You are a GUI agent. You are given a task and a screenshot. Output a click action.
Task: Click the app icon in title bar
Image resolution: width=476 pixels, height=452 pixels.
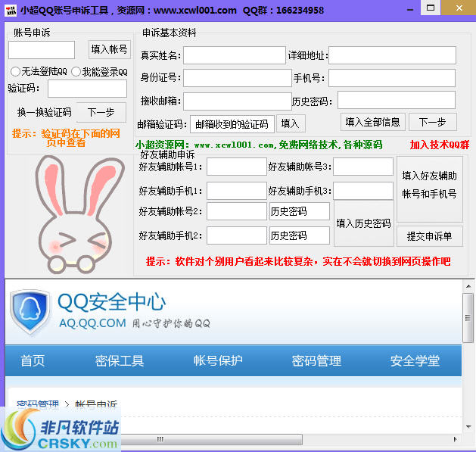(11, 11)
